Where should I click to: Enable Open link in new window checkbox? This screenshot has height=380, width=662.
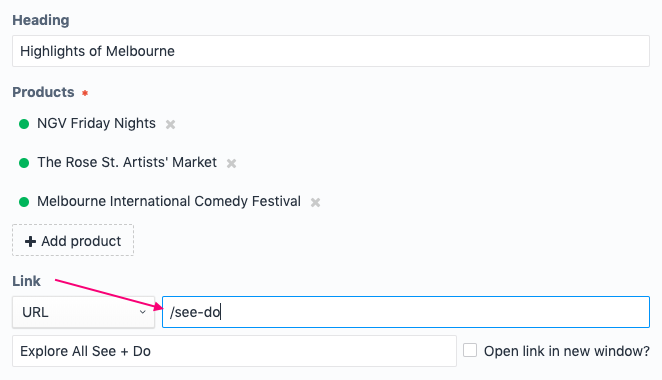470,350
